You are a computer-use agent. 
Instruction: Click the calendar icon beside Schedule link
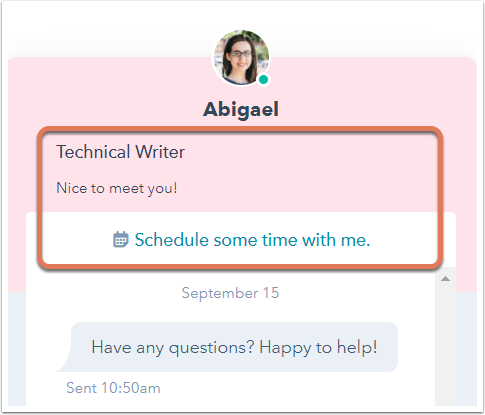point(121,240)
